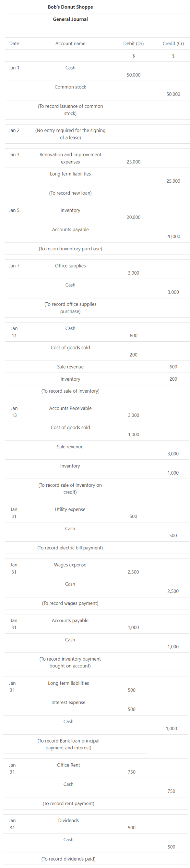
Task: Click the Debit (Dr) column header
Action: pos(134,44)
